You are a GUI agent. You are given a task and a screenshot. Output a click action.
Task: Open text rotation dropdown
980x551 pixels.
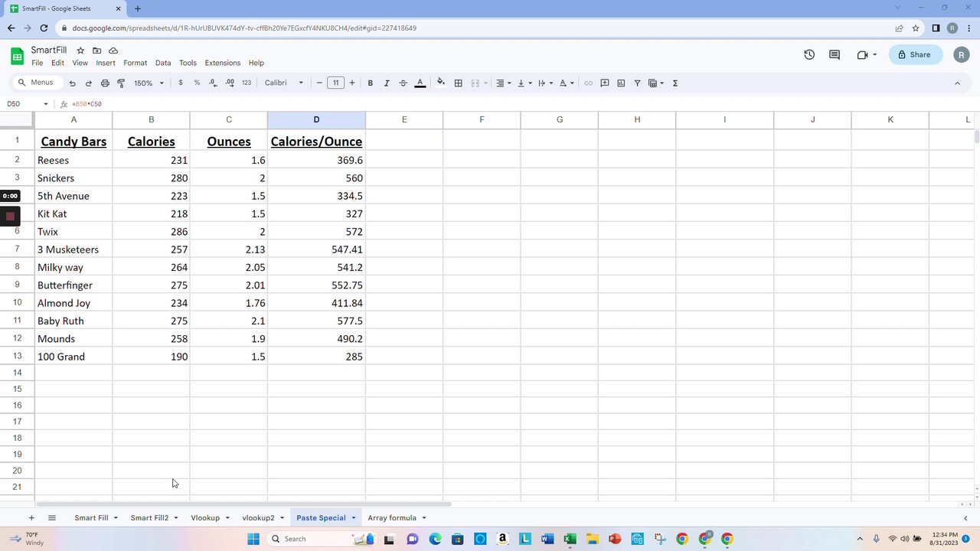[x=567, y=83]
